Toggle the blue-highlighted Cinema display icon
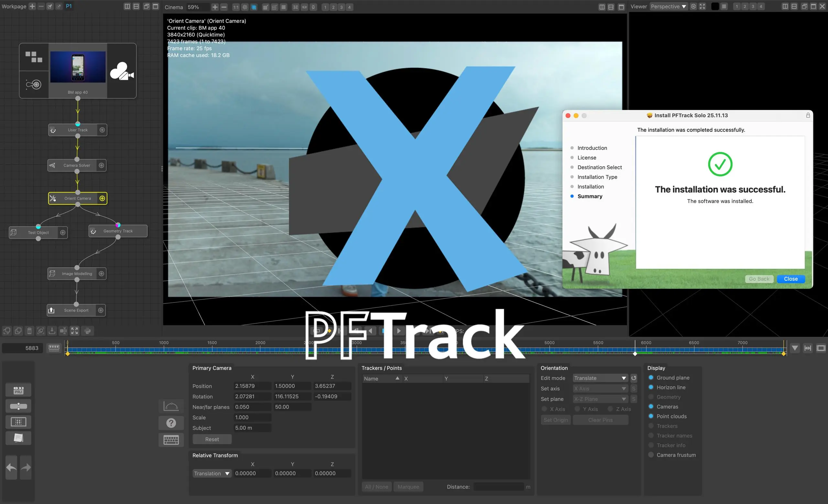Viewport: 828px width, 504px height. (254, 7)
